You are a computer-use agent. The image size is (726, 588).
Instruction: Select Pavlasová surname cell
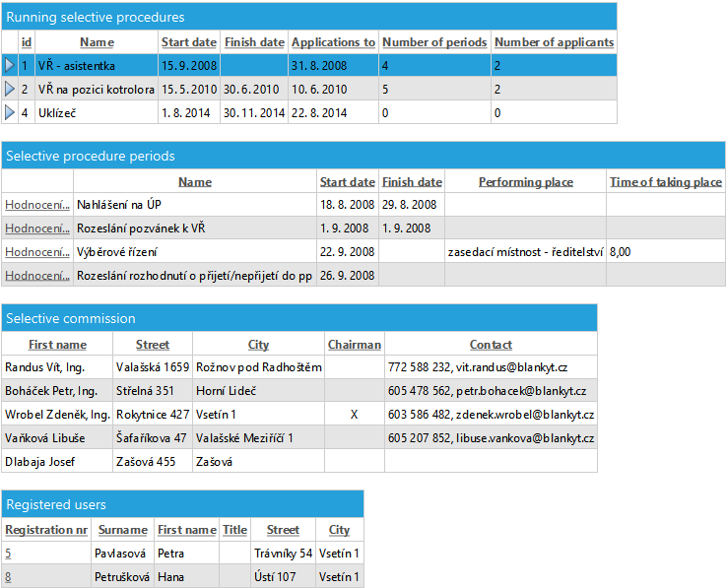tap(123, 554)
